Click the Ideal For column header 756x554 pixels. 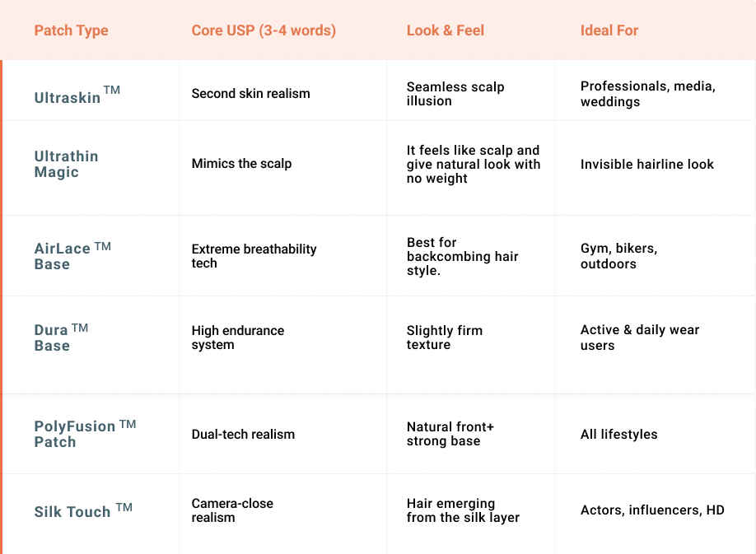click(609, 31)
